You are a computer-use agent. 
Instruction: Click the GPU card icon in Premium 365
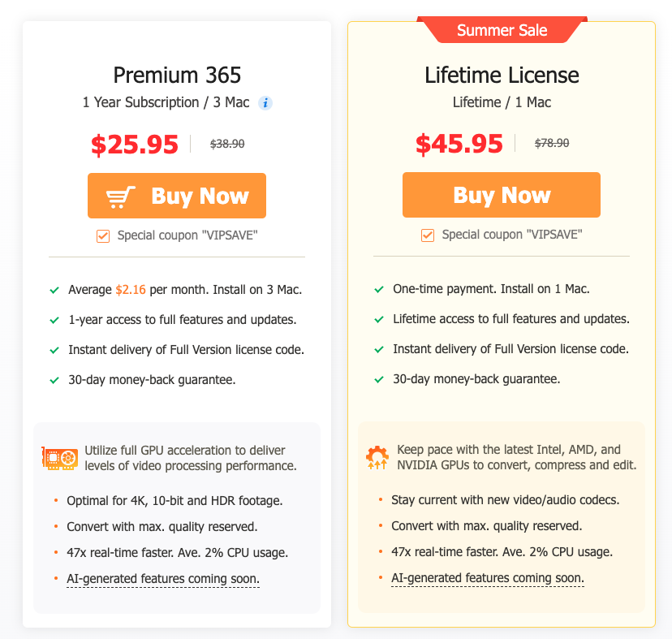point(59,459)
